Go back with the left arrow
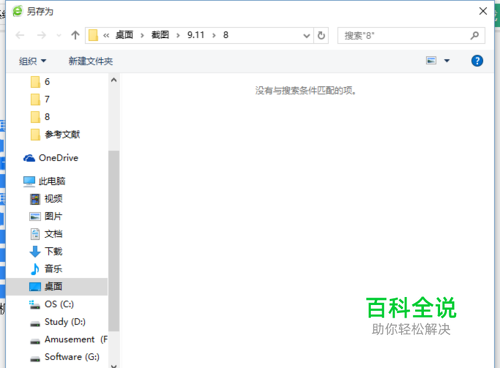Screen dimensions: 500x368 pos(20,35)
